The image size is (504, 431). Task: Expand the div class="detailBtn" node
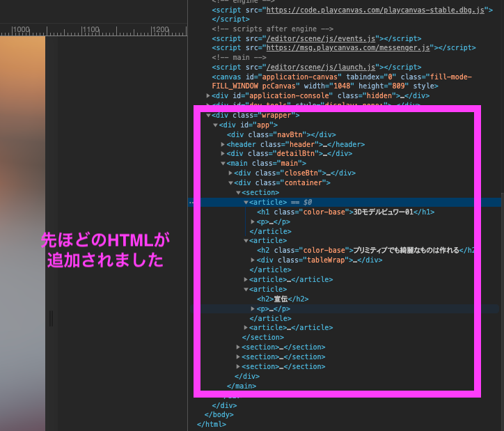coord(223,154)
